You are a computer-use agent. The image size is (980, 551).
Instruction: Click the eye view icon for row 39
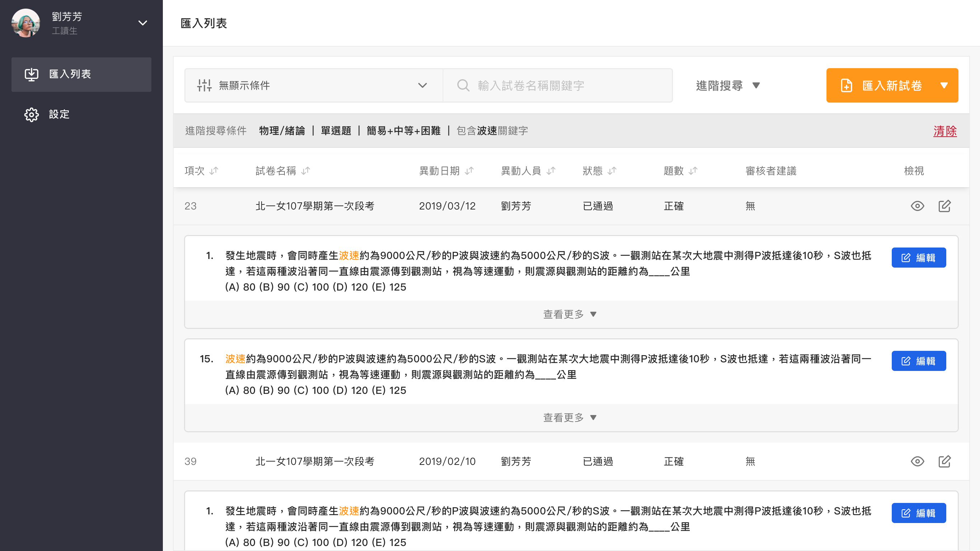coord(917,461)
